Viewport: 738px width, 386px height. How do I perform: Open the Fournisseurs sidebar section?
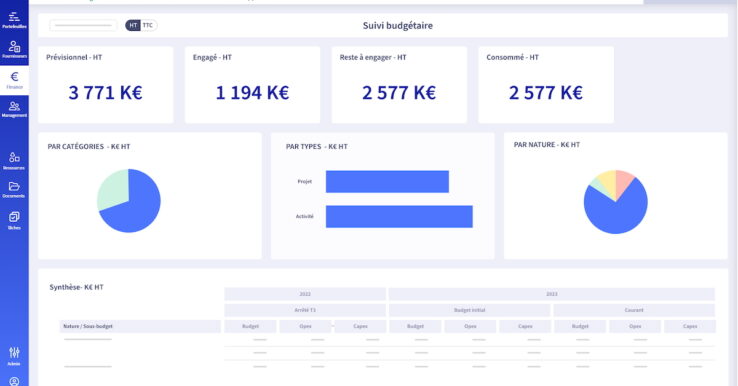[14, 49]
